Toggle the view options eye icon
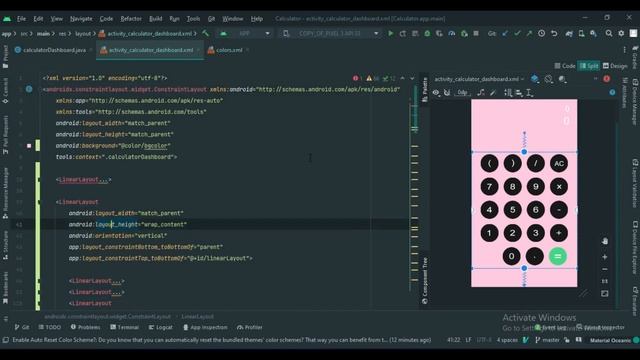Image resolution: width=640 pixels, height=360 pixels. [x=436, y=93]
